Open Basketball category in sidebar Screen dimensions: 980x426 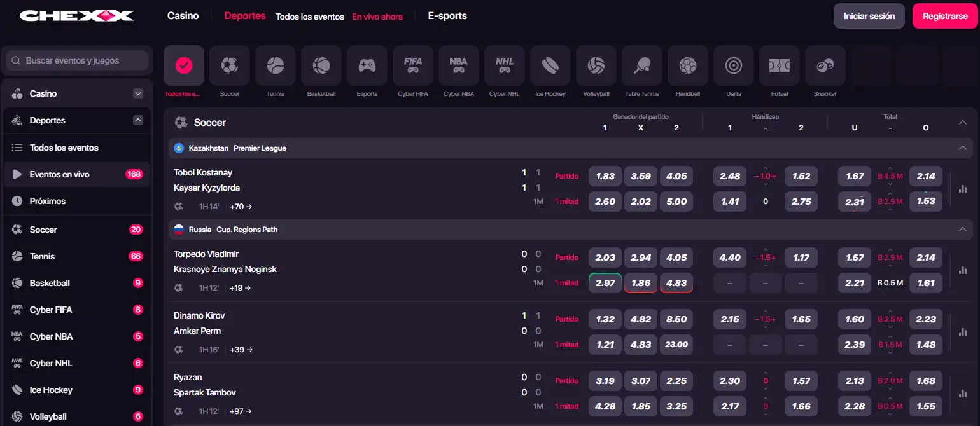(77, 283)
